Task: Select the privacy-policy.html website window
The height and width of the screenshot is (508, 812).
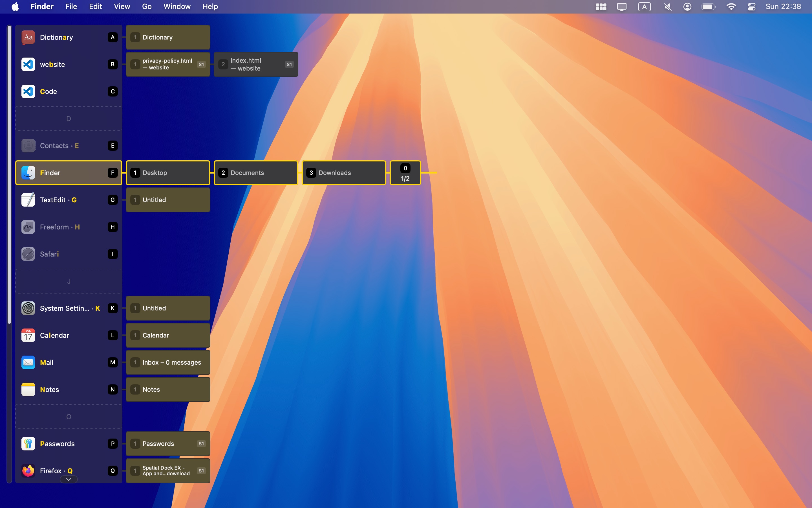Action: 168,65
